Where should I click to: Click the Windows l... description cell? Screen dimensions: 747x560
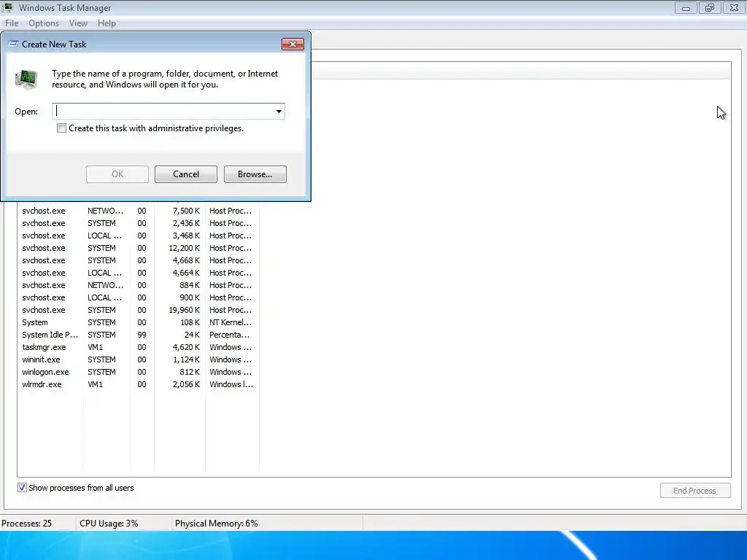pyautogui.click(x=231, y=384)
